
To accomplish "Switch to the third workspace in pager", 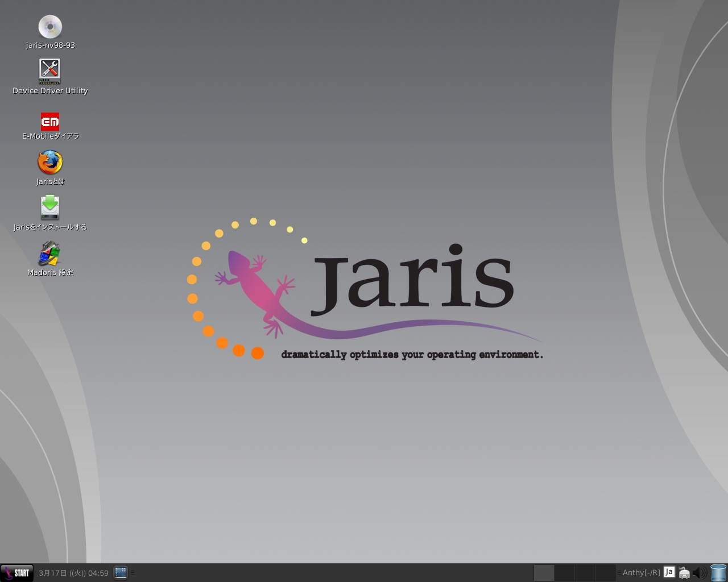I will pyautogui.click(x=585, y=572).
